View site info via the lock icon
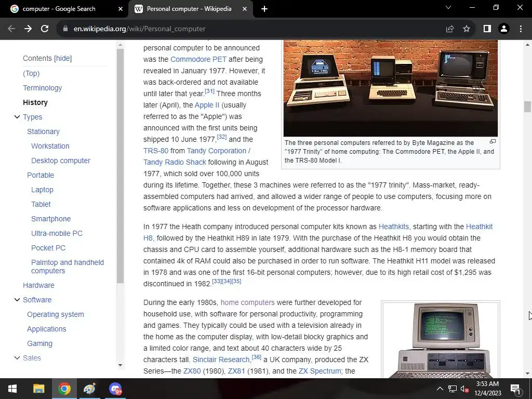The width and height of the screenshot is (532, 399). pos(65,29)
